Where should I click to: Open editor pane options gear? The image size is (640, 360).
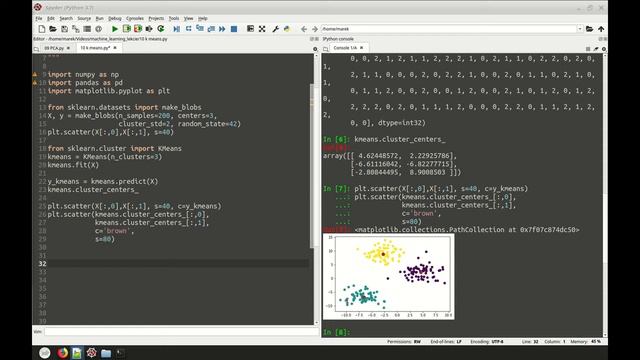(315, 49)
